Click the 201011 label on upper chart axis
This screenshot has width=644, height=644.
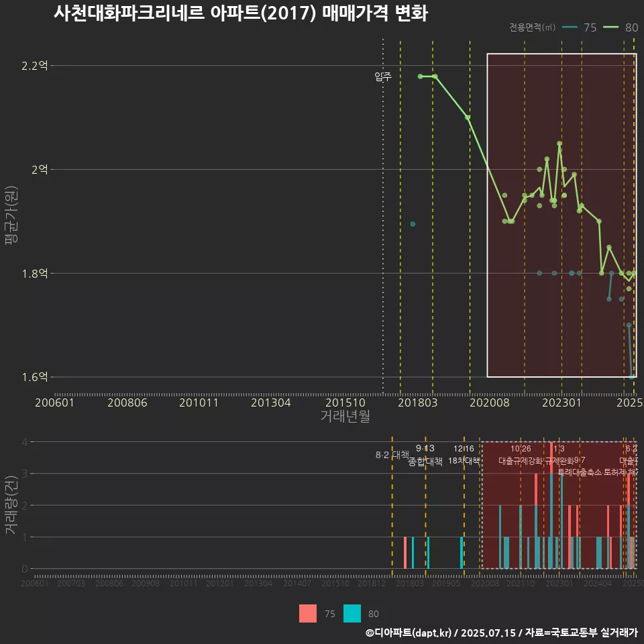[x=199, y=402]
